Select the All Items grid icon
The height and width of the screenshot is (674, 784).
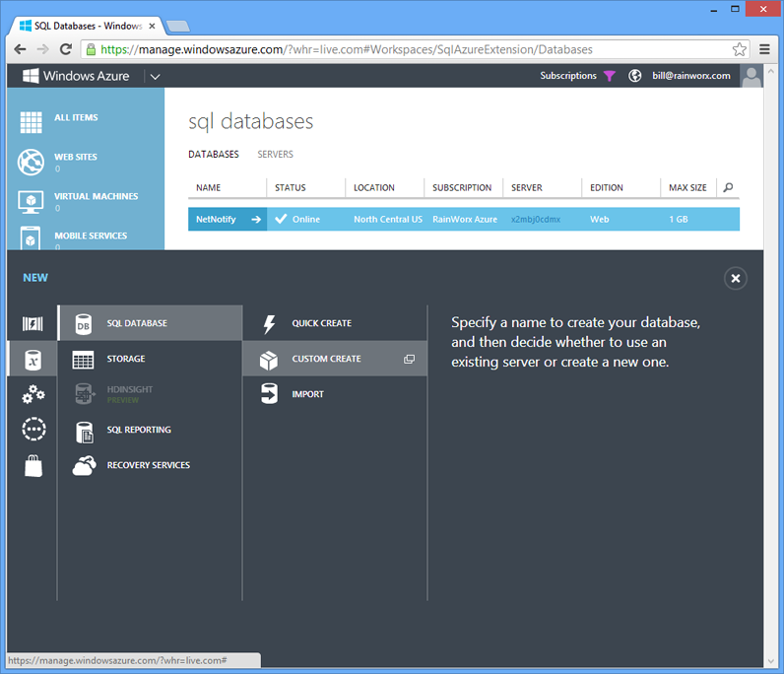(x=31, y=122)
